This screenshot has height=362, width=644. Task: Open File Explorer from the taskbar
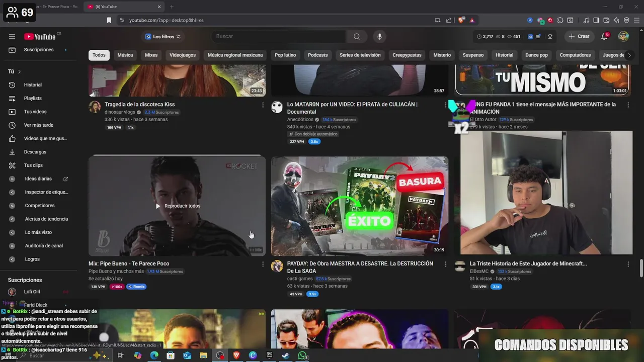(x=203, y=355)
